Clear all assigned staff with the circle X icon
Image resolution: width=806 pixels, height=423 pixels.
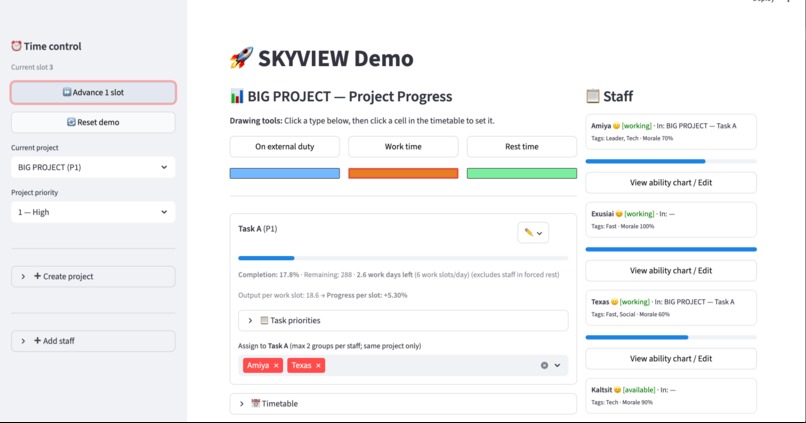pos(544,365)
